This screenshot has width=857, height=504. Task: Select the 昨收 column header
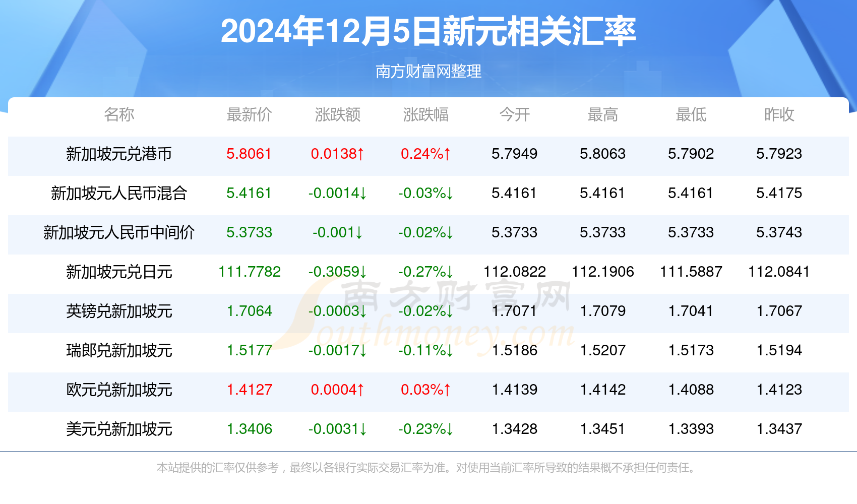779,114
